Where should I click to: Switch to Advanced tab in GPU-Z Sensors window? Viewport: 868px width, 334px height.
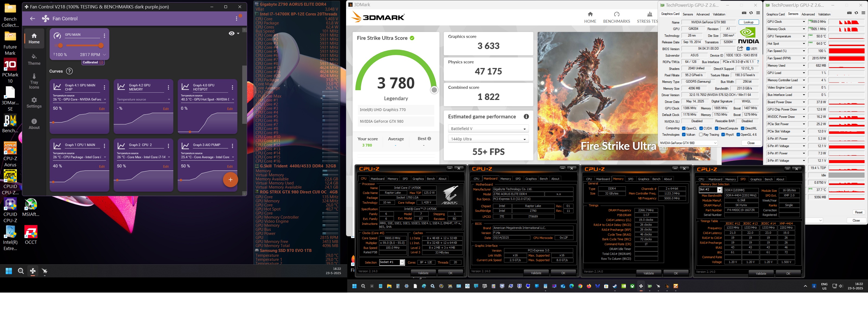tap(808, 14)
